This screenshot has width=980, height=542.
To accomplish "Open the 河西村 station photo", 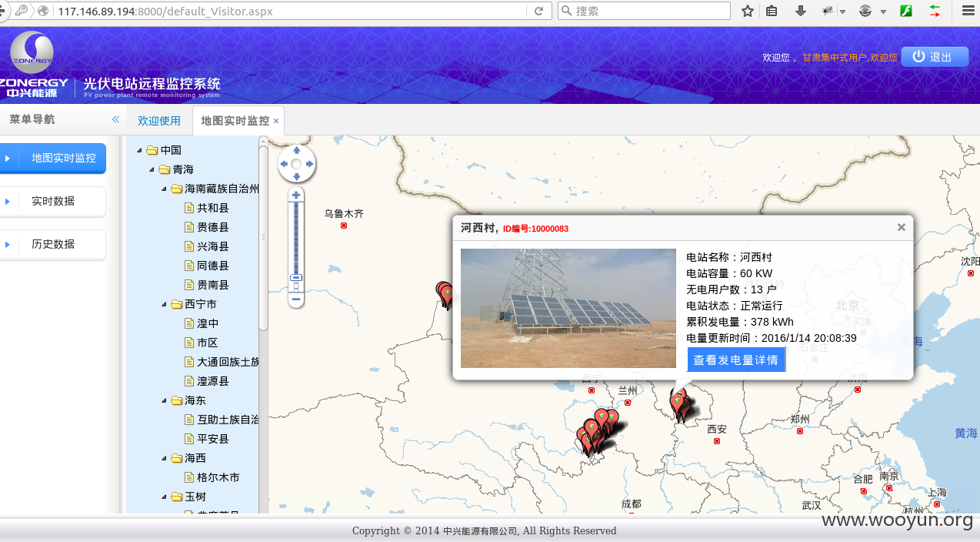I will coord(568,308).
